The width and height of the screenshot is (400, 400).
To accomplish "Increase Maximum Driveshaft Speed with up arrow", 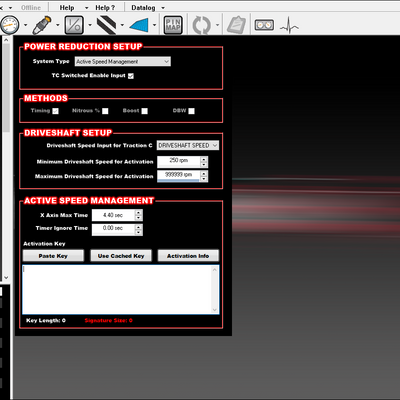I will click(x=204, y=173).
